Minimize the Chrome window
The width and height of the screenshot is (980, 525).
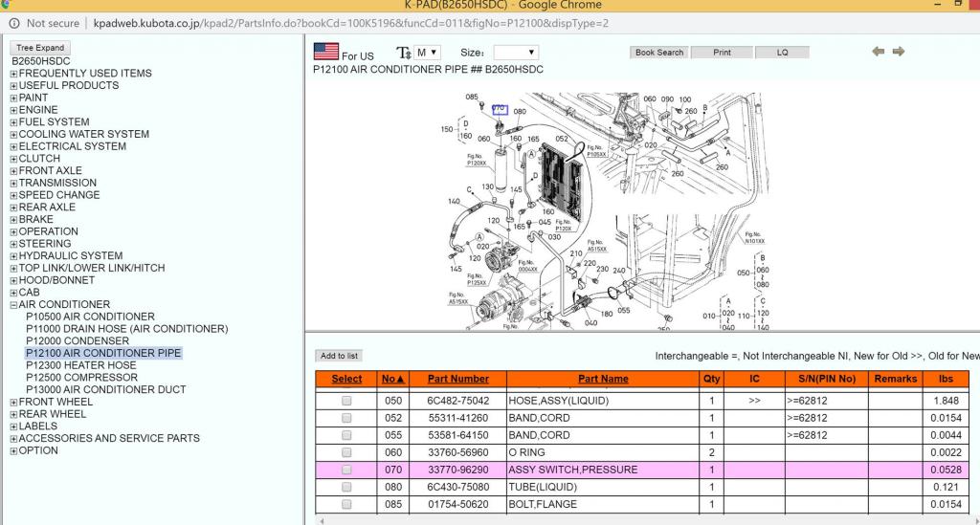(938, 5)
